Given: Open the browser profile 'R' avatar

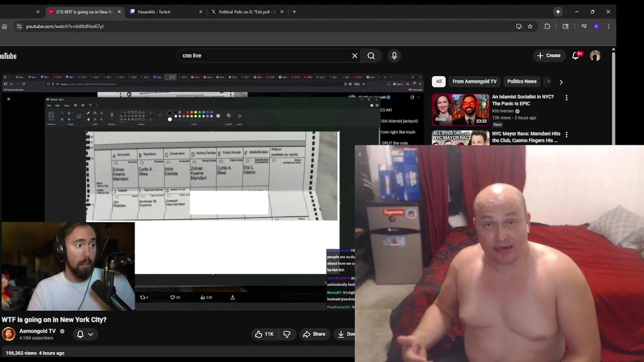Looking at the screenshot, I should (596, 26).
